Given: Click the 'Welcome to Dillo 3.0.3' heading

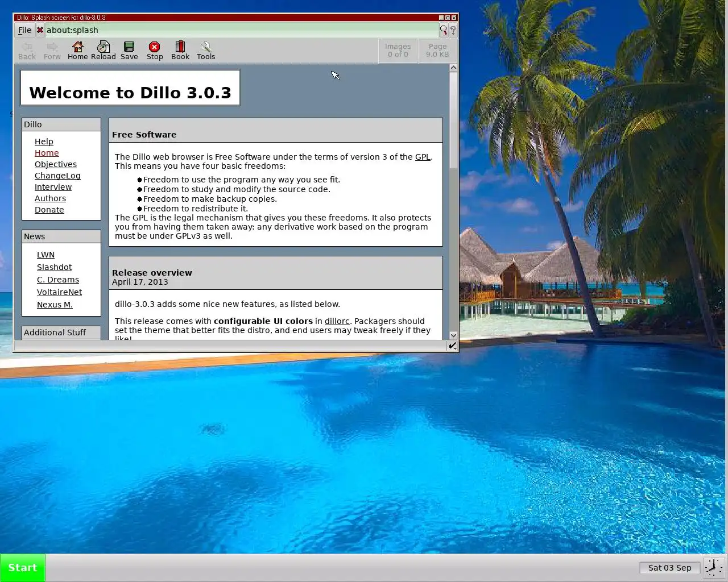Looking at the screenshot, I should pyautogui.click(x=130, y=93).
